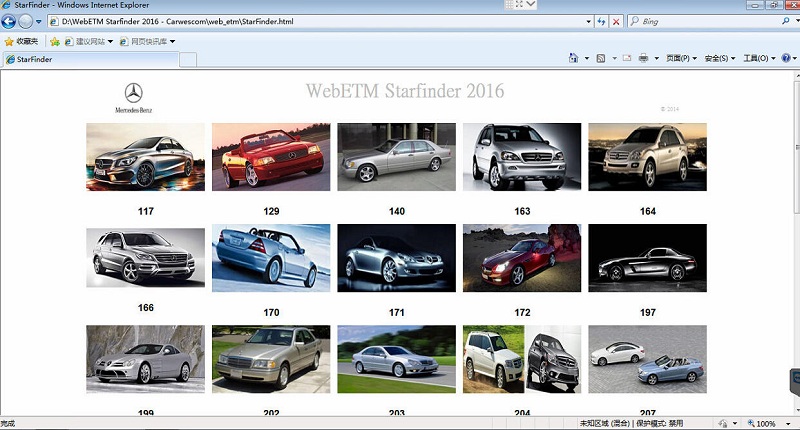The image size is (800, 430).
Task: Click the model label 171
Action: click(x=396, y=312)
